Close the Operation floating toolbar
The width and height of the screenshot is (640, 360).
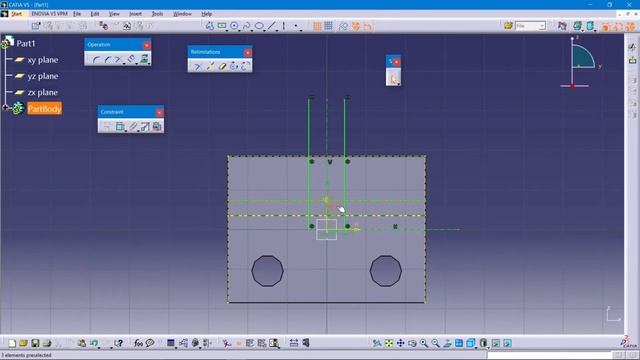(147, 45)
